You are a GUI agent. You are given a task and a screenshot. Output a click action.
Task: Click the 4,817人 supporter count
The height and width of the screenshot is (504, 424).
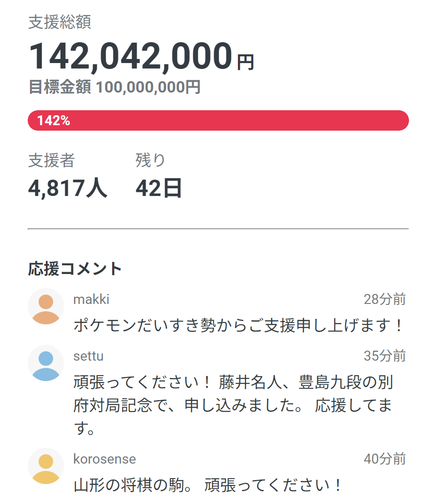click(68, 188)
